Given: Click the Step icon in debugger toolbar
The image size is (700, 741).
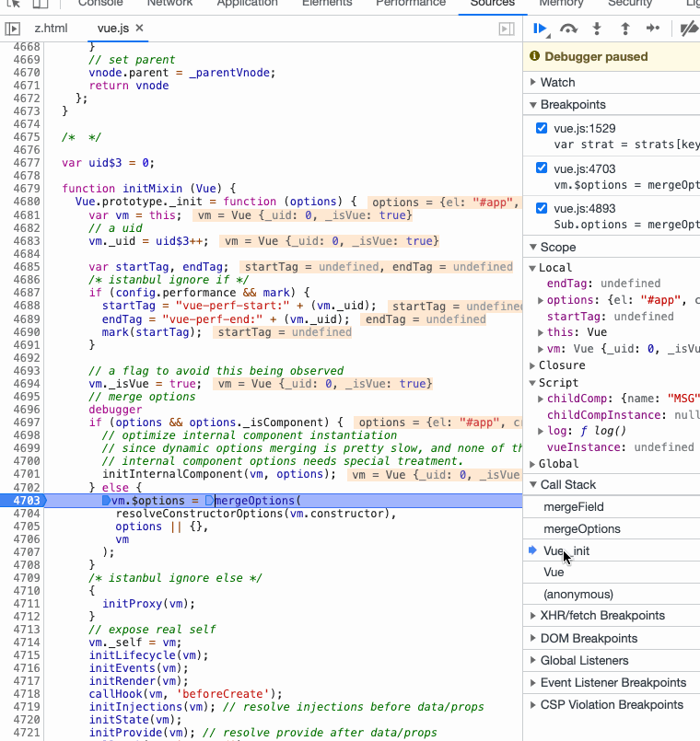Looking at the screenshot, I should pos(653,29).
